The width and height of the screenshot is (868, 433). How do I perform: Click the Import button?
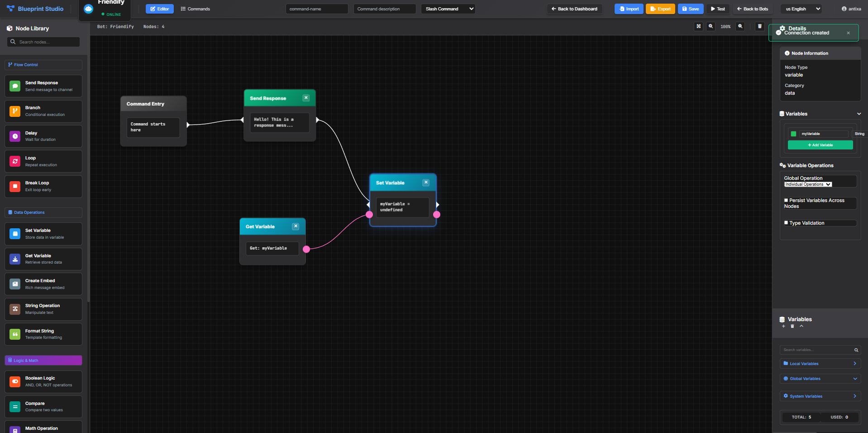629,9
